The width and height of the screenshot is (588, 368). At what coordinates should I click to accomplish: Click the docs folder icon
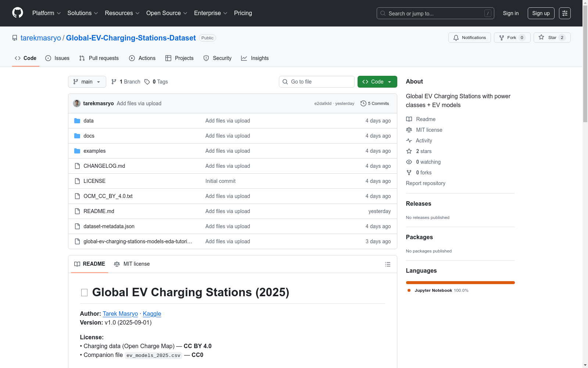[x=77, y=136]
